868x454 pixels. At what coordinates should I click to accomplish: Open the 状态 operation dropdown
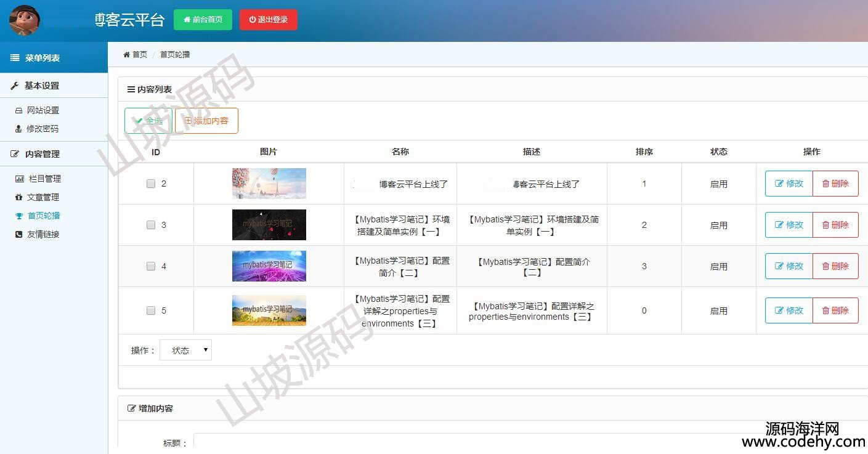(185, 351)
